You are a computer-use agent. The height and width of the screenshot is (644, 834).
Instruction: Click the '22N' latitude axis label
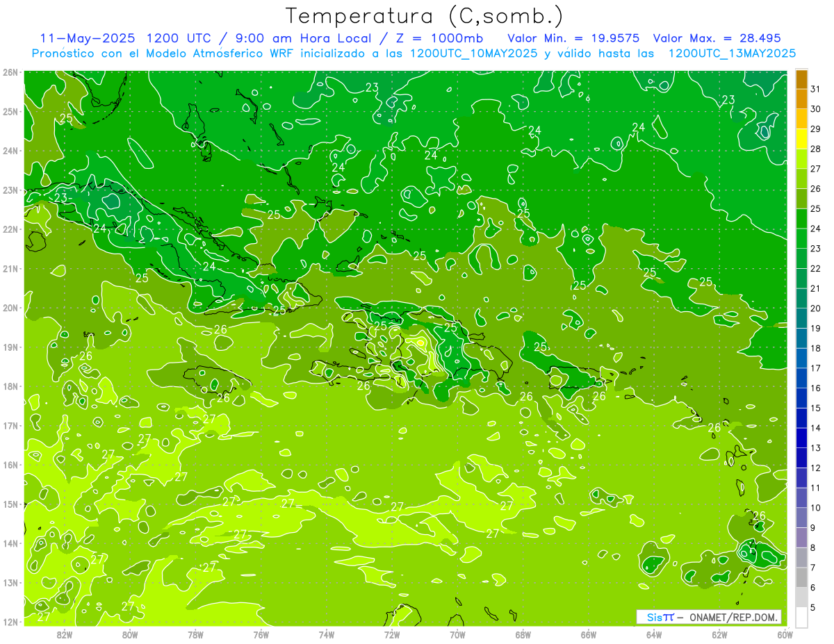tap(10, 229)
